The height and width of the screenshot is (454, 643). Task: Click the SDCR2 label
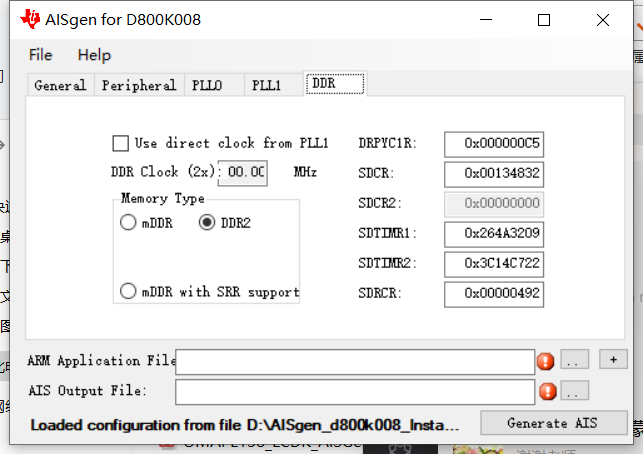(x=380, y=203)
